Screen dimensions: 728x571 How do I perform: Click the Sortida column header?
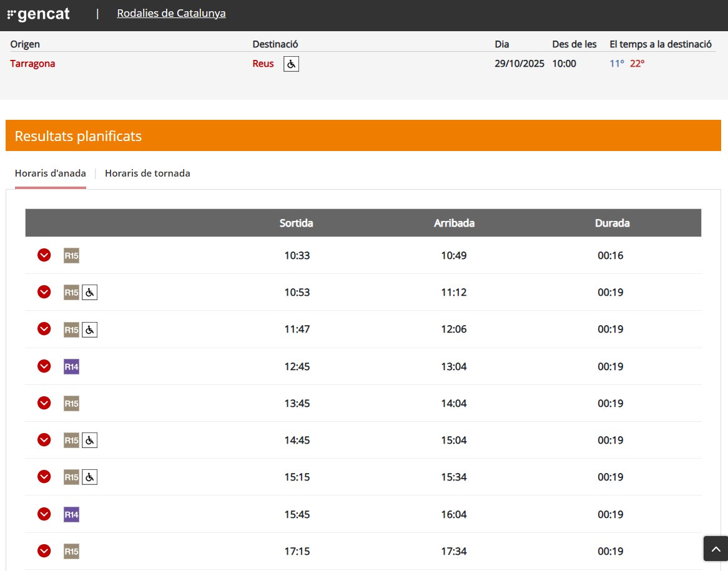click(x=296, y=223)
